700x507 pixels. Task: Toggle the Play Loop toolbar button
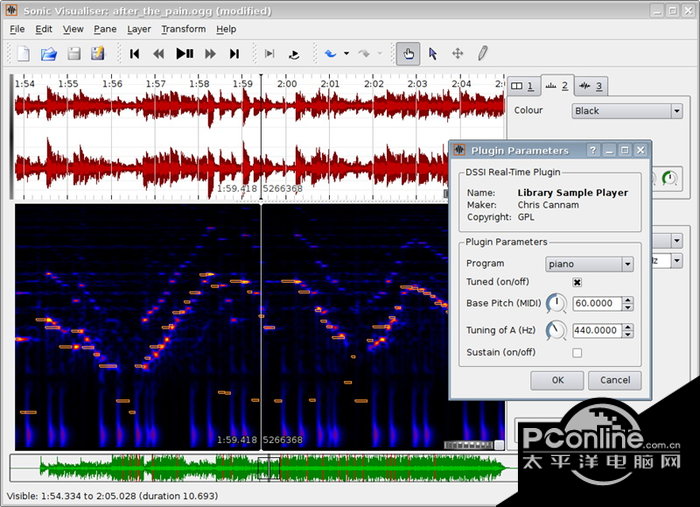(293, 53)
